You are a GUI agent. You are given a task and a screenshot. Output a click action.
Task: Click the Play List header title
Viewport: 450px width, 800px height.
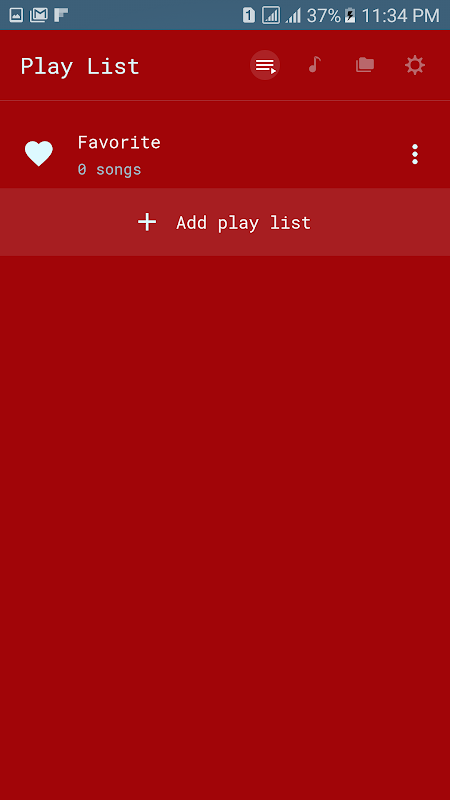(80, 67)
